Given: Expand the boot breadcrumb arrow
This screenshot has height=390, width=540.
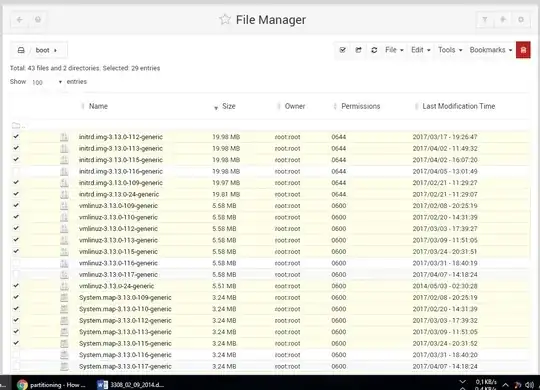Looking at the screenshot, I should click(x=55, y=50).
